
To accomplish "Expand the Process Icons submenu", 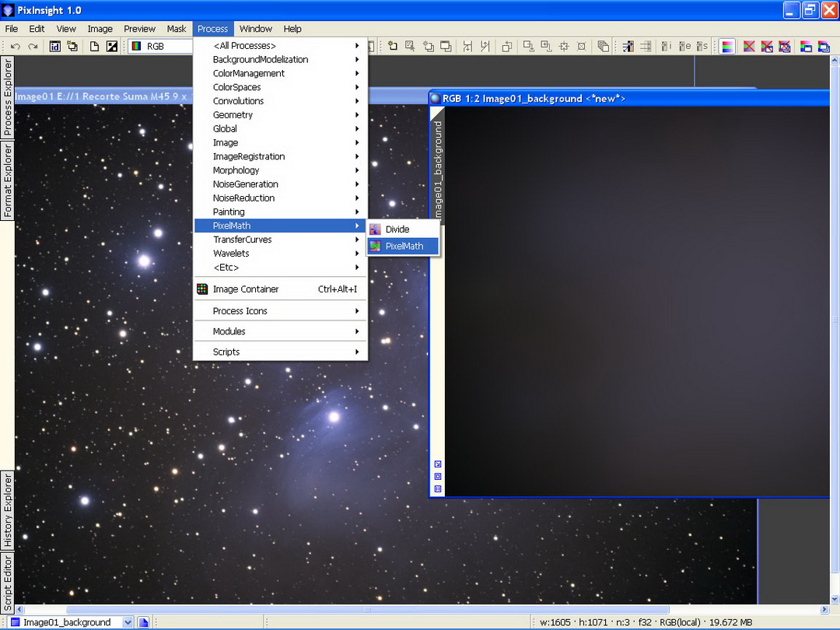I will (281, 311).
